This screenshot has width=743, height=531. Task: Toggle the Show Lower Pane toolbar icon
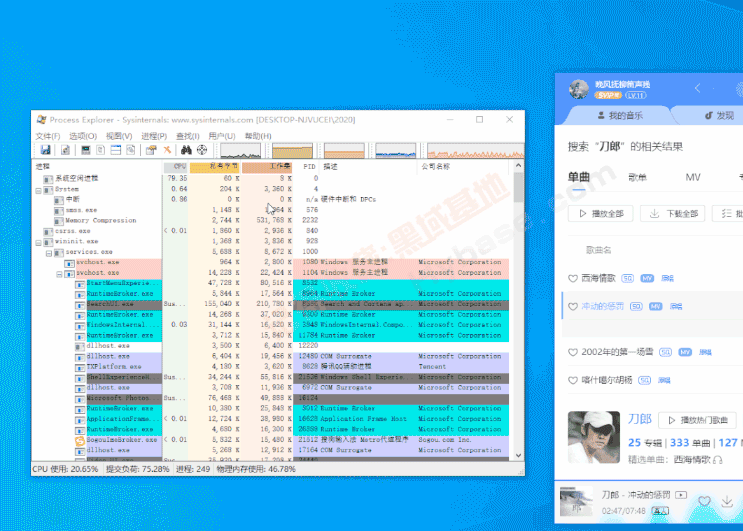[116, 150]
